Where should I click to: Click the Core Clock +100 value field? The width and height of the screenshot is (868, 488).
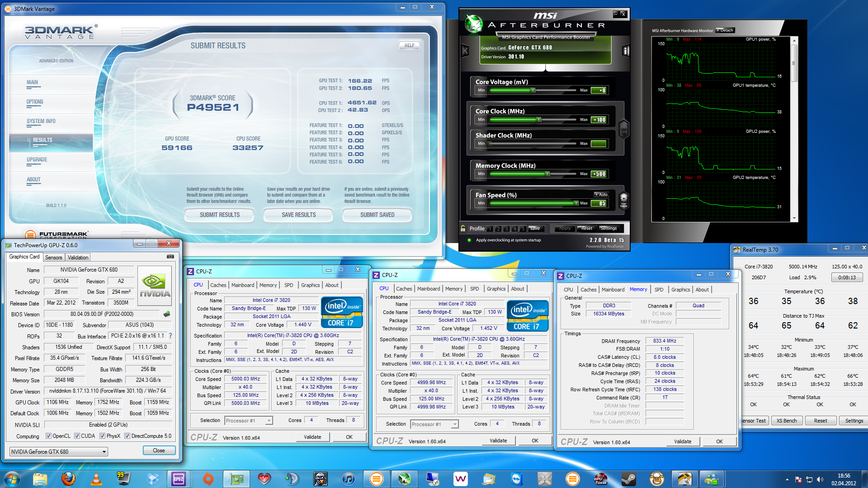[x=599, y=120]
